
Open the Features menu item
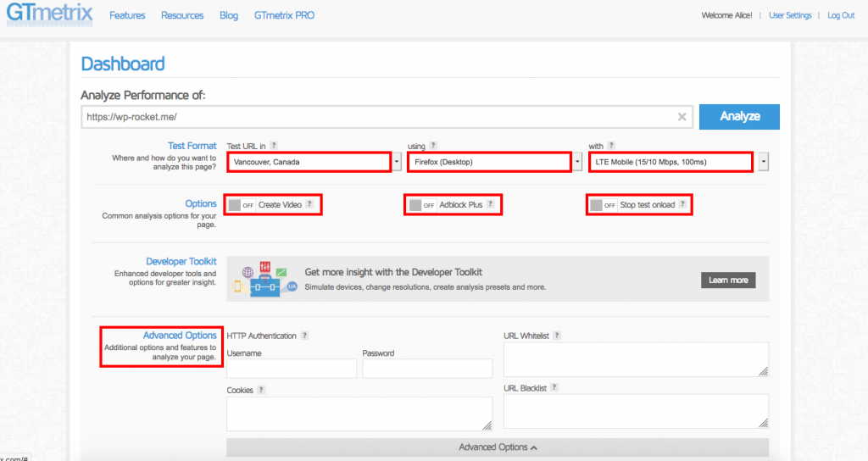click(127, 15)
